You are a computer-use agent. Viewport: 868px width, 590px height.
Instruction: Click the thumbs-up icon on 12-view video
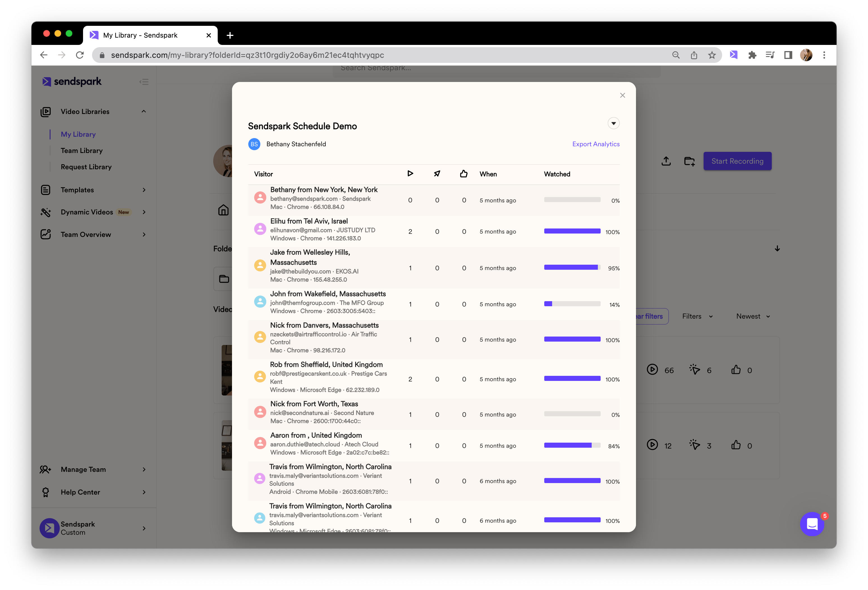point(736,445)
